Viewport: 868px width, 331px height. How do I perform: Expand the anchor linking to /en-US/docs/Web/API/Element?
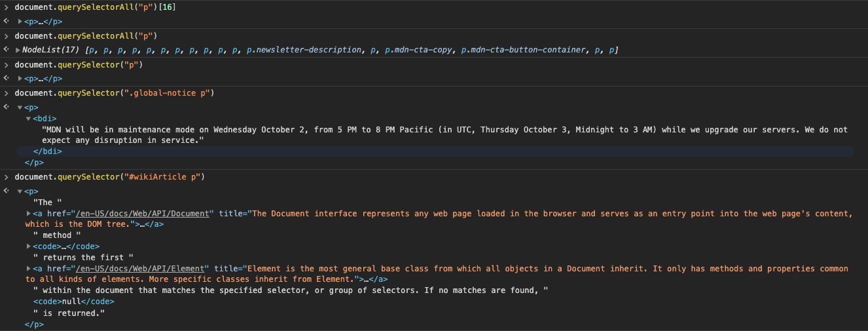(28, 269)
